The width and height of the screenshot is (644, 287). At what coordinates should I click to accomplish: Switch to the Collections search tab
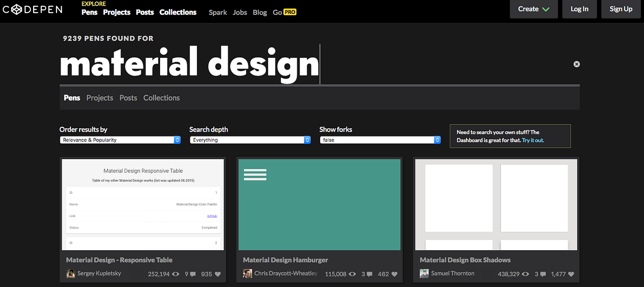point(161,98)
